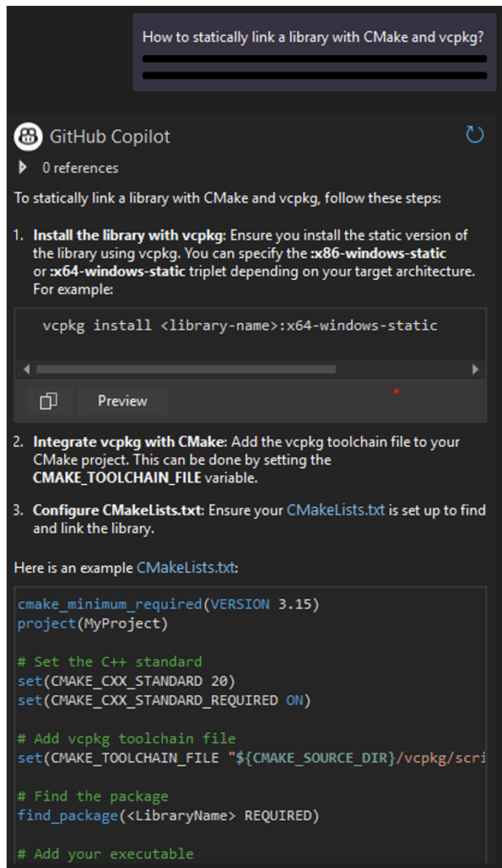This screenshot has height=868, width=502.
Task: Click the code block's right scroll arrow
Action: coord(477,369)
